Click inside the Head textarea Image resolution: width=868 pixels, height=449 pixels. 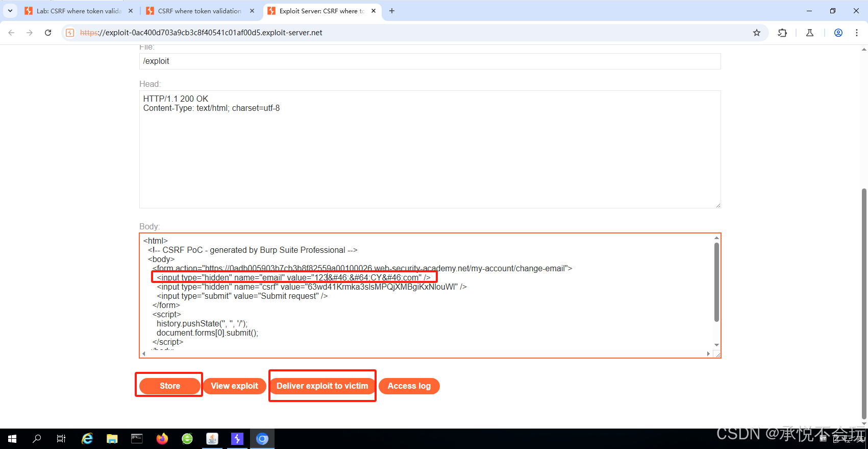(430, 149)
